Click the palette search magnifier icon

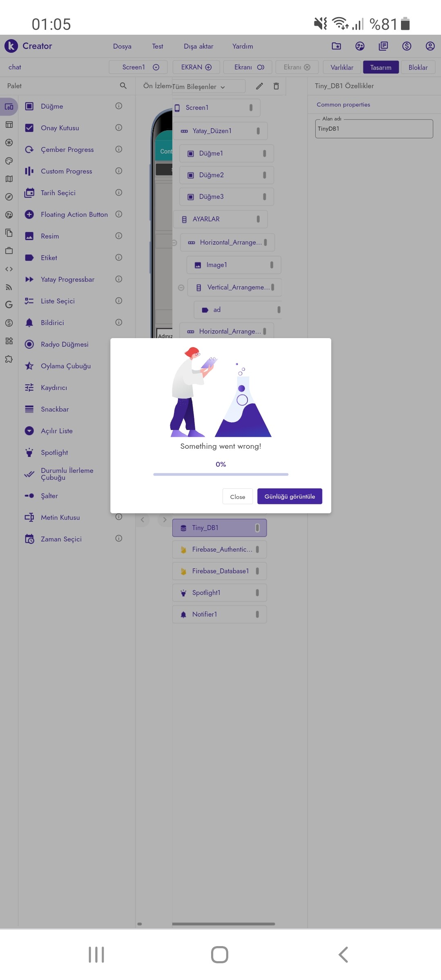coord(123,86)
